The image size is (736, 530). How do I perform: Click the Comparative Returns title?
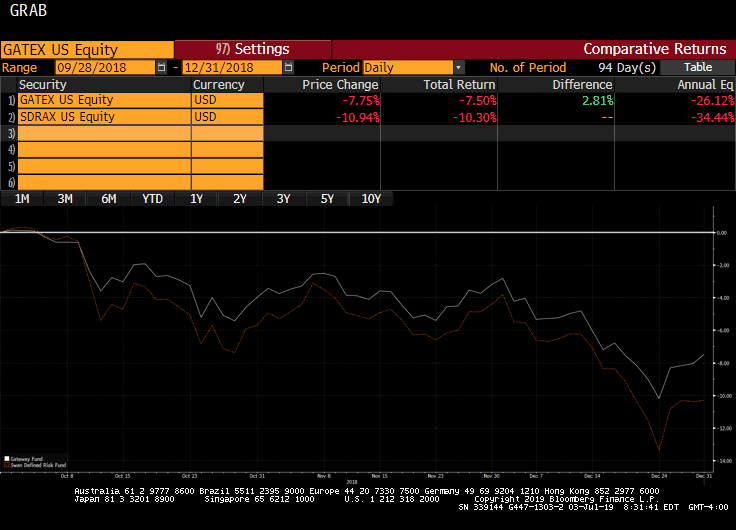click(654, 49)
